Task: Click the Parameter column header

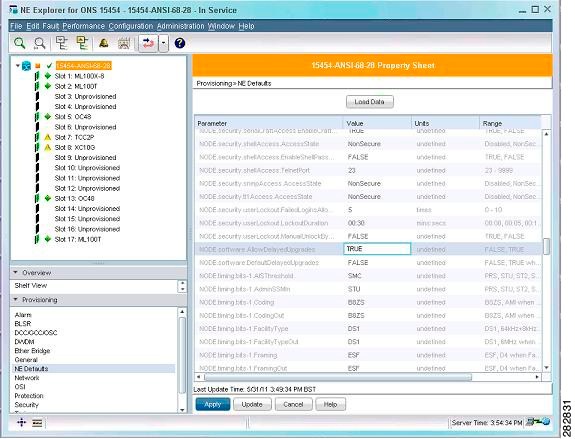Action: (x=268, y=123)
